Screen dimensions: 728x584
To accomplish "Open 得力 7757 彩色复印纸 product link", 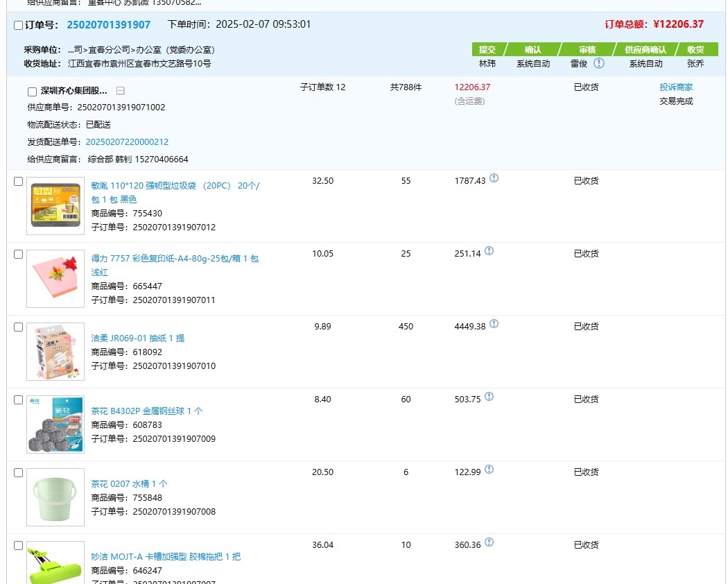I will [175, 265].
